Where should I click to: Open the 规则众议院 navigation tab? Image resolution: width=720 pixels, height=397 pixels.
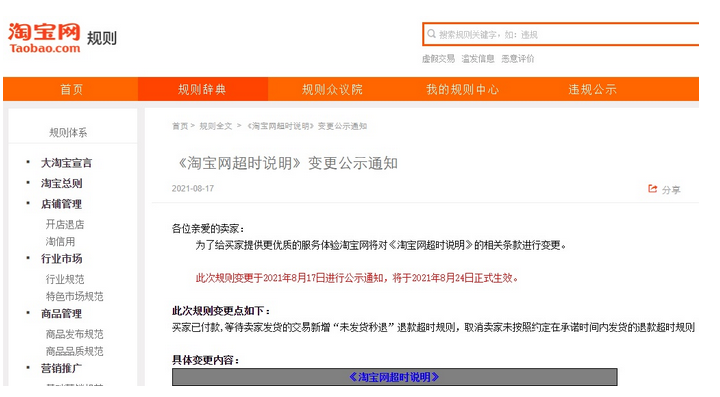pyautogui.click(x=332, y=89)
